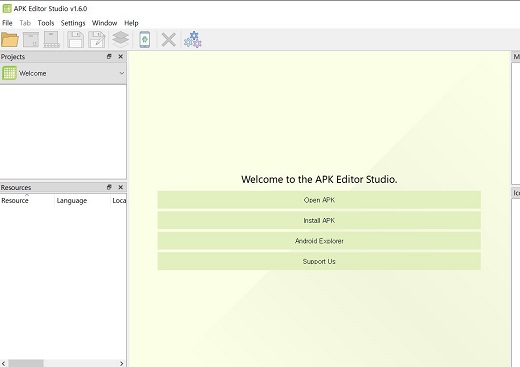
Task: Sort by the Language column header
Action: click(x=82, y=200)
